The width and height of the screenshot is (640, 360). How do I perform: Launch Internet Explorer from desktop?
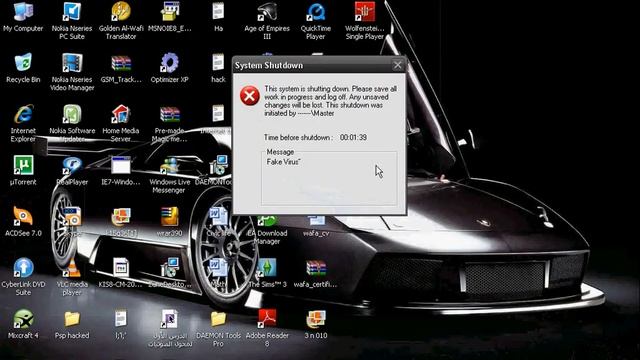[23, 114]
